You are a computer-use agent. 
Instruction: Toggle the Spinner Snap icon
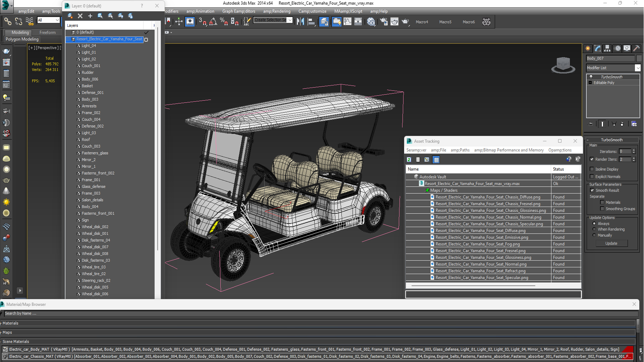(234, 22)
